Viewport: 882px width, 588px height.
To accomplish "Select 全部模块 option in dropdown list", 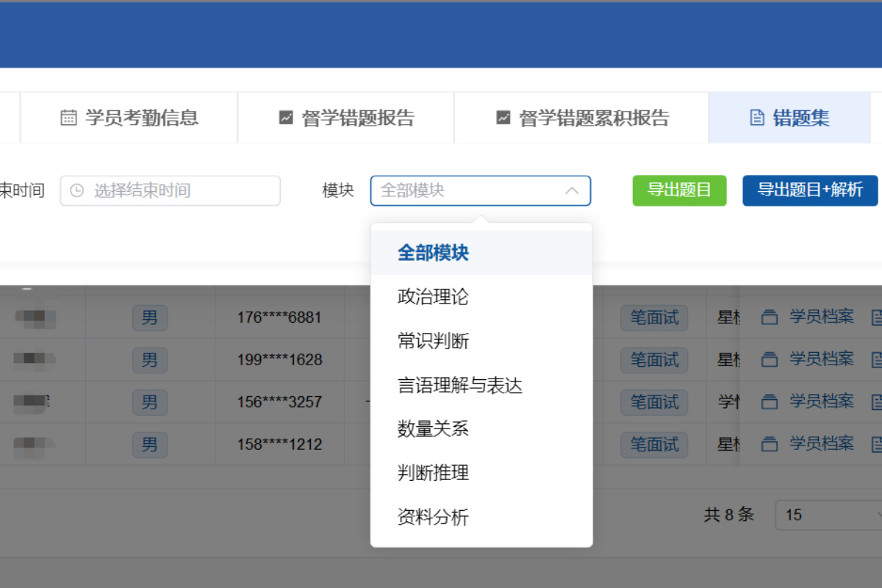I will pos(433,253).
